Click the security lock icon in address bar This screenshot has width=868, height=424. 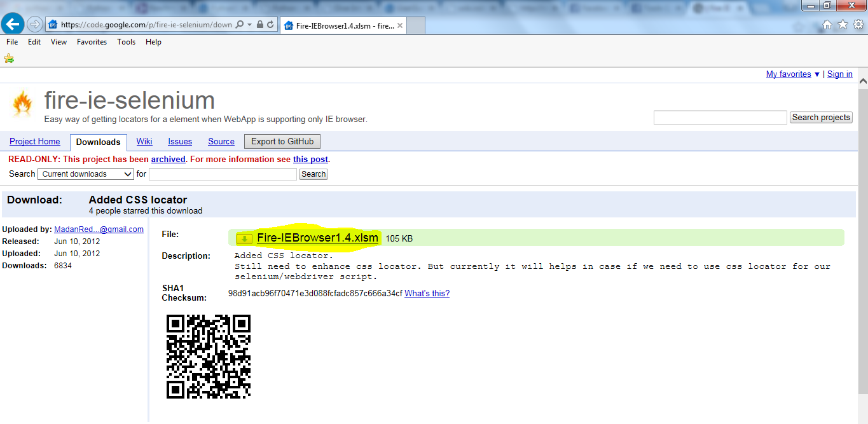[260, 25]
